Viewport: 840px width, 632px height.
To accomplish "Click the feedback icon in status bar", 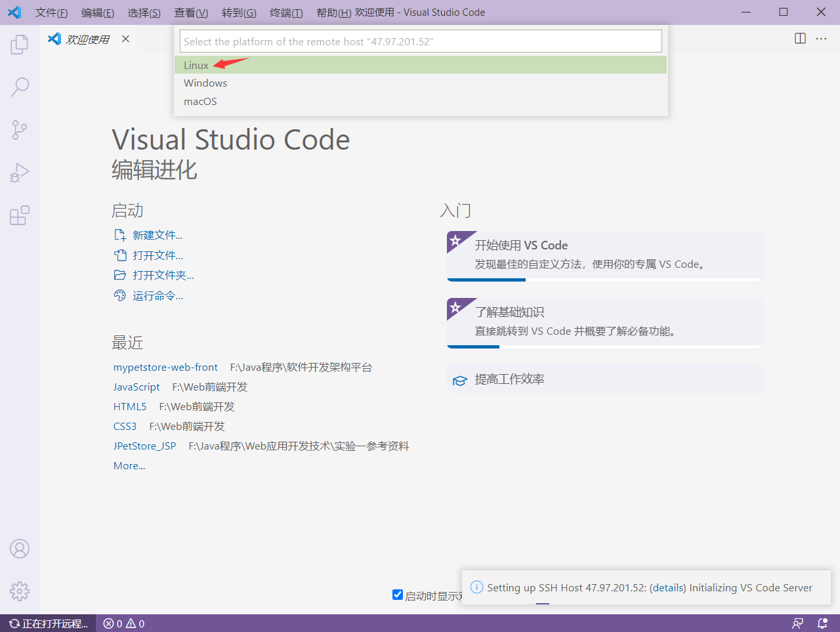I will coord(797,623).
